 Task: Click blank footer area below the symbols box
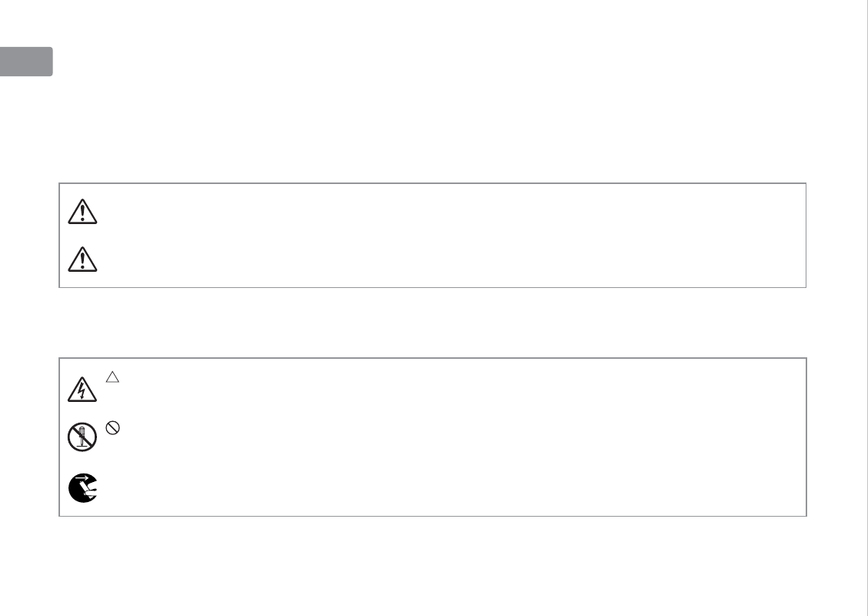432,566
